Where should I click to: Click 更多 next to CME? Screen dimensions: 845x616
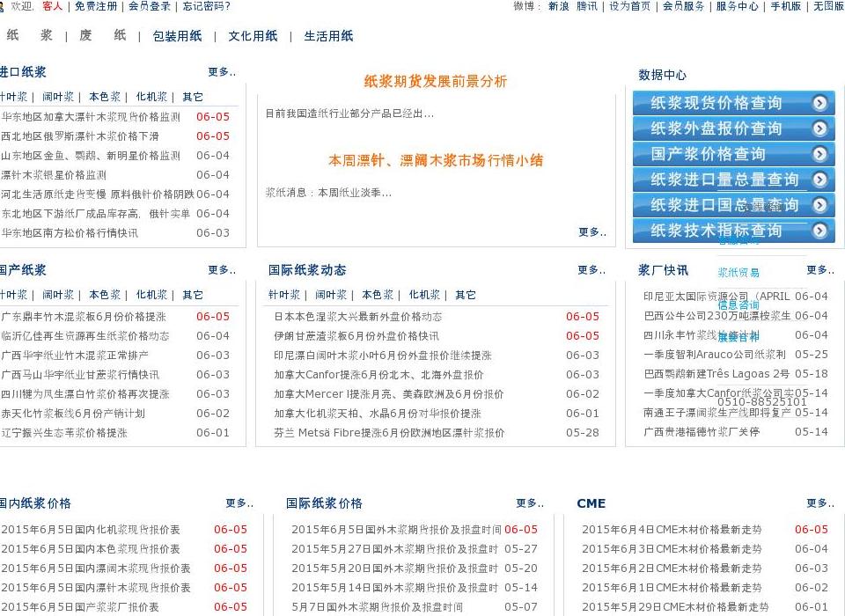pyautogui.click(x=820, y=502)
